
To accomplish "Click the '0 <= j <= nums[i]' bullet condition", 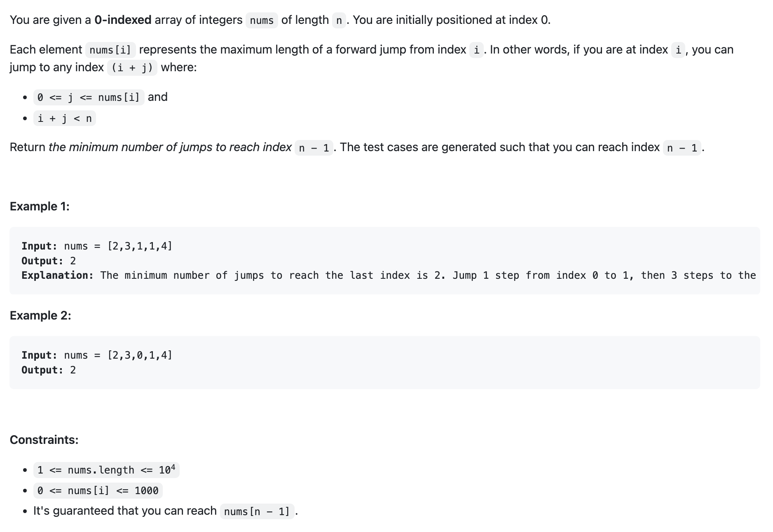I will point(89,98).
